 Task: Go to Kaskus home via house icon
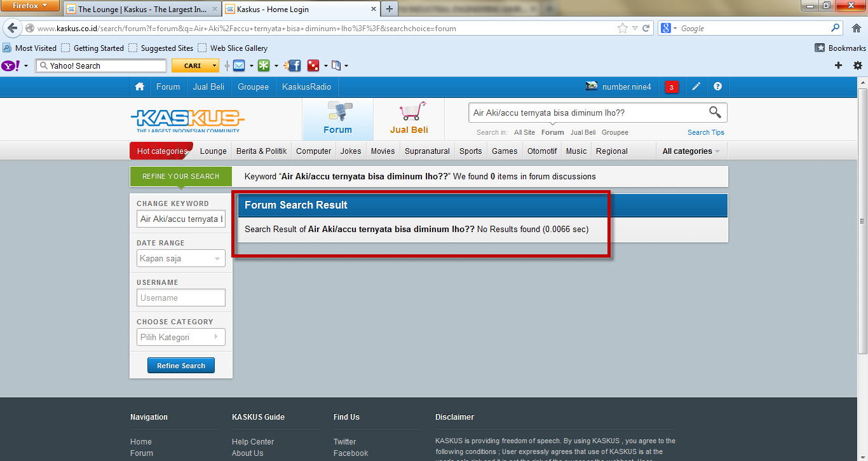coord(140,87)
